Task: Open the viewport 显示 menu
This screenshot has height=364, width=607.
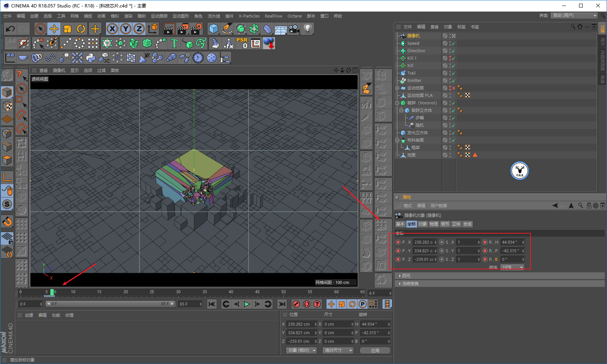Action: click(x=75, y=70)
